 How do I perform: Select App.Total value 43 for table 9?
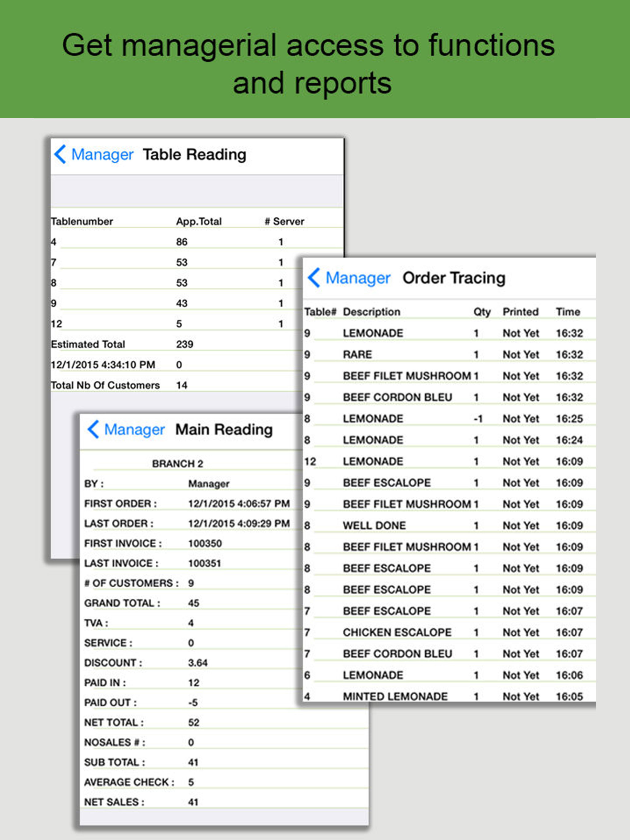(181, 303)
